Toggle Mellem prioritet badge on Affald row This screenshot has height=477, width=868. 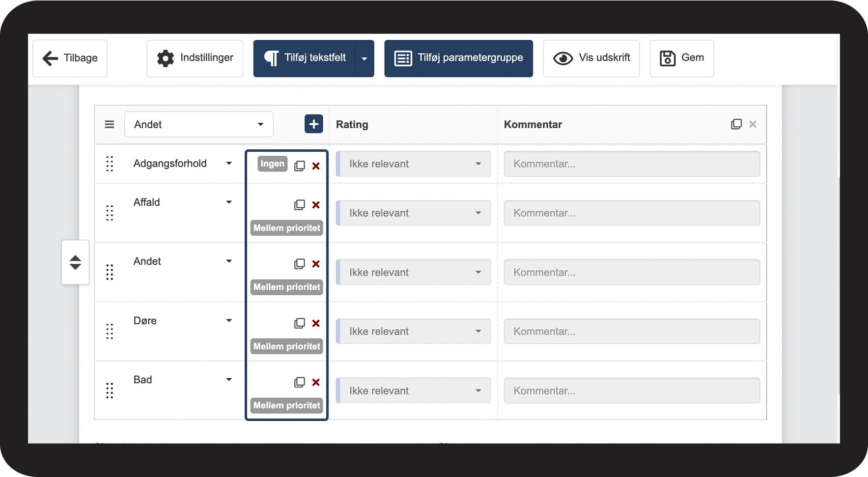click(x=286, y=228)
